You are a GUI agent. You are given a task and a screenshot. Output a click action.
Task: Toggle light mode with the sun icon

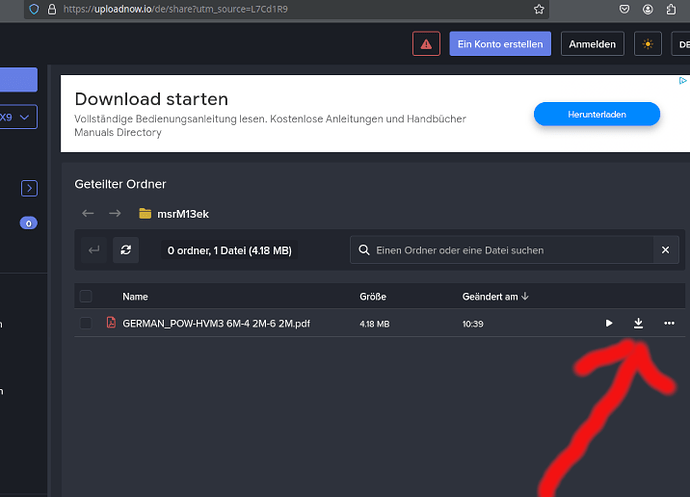(647, 44)
